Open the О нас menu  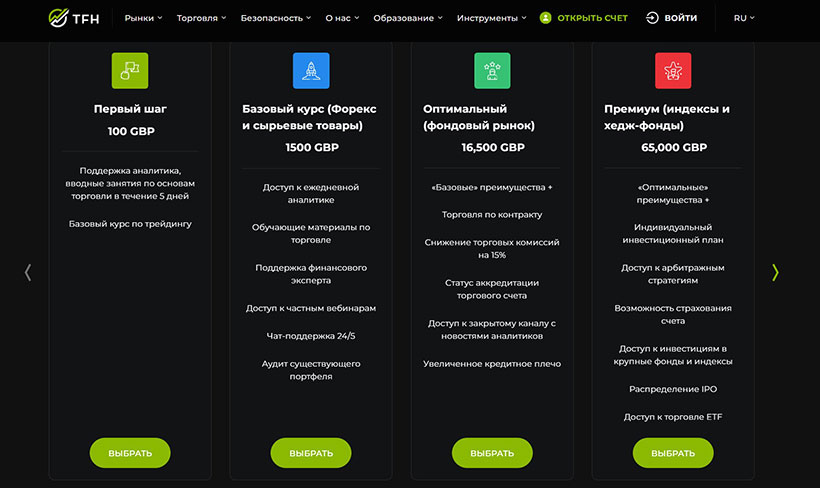[x=342, y=18]
